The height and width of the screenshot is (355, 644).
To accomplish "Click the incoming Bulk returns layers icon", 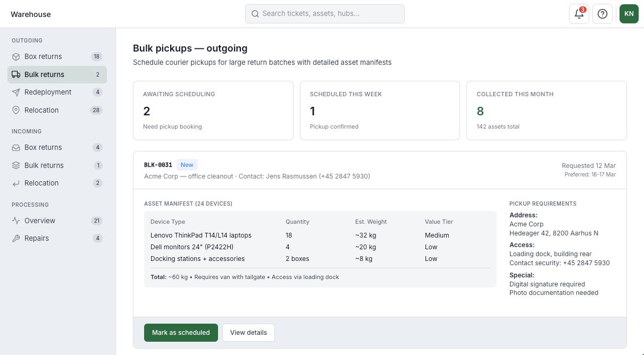I will click(16, 165).
